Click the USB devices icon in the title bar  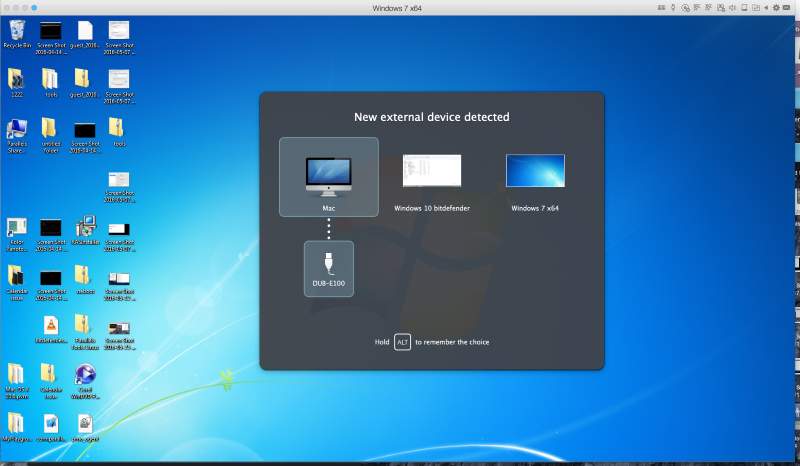[x=673, y=8]
